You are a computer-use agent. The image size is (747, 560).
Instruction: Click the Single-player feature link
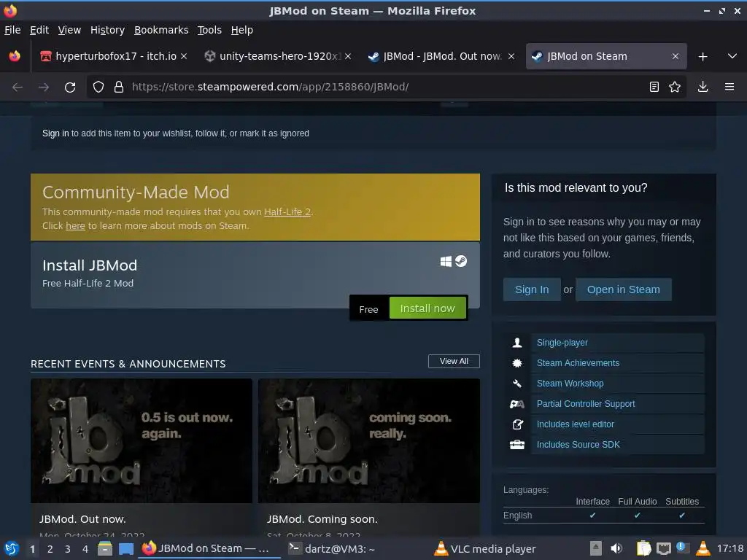562,343
